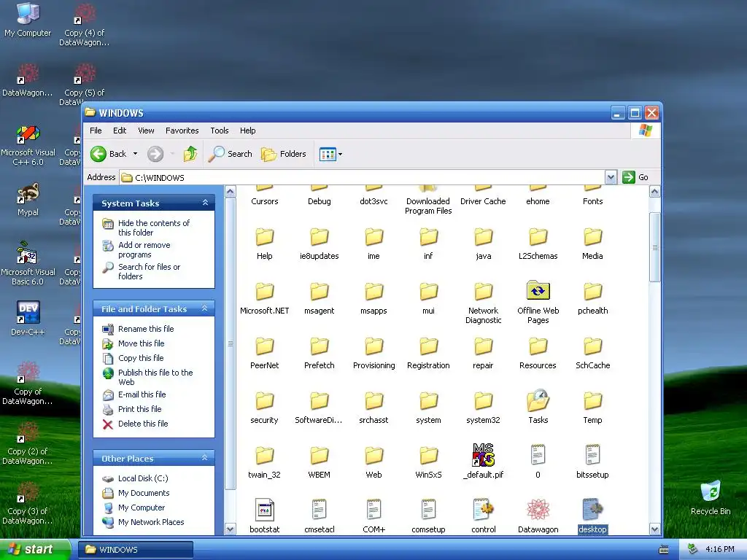Open the File menu

tap(96, 131)
